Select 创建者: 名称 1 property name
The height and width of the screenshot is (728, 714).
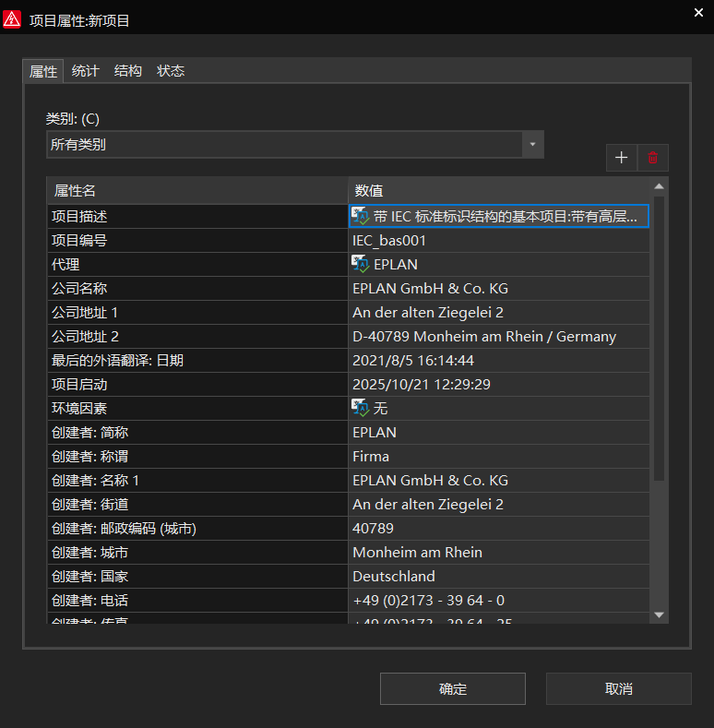[x=197, y=480]
